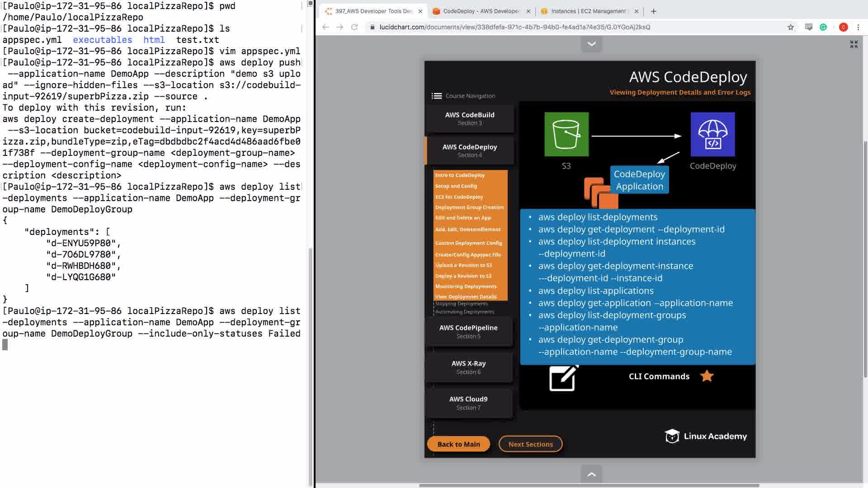Click the edit note pencil icon
The image size is (868, 488).
pyautogui.click(x=563, y=378)
